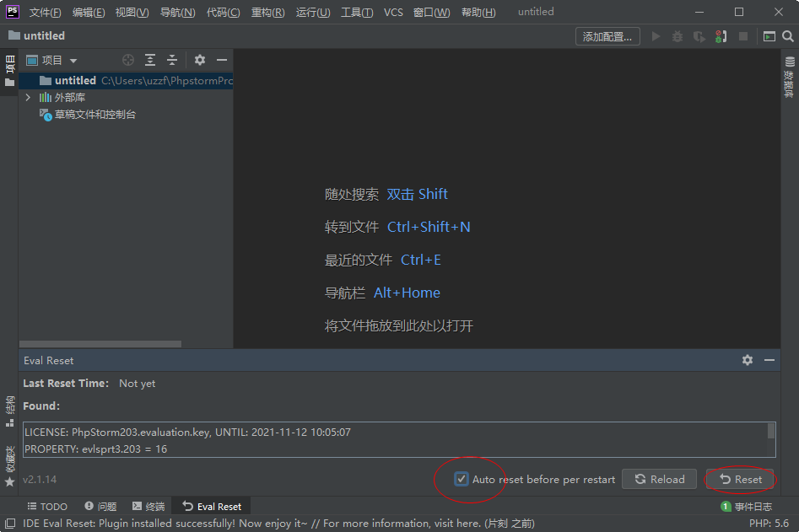Click the untitled breadcrumb in navigation bar
Viewport: 799px width, 532px height.
pos(37,35)
